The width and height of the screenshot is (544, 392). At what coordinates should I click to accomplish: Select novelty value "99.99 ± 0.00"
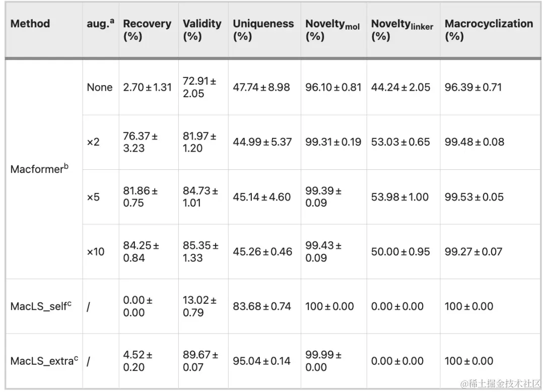(323, 361)
